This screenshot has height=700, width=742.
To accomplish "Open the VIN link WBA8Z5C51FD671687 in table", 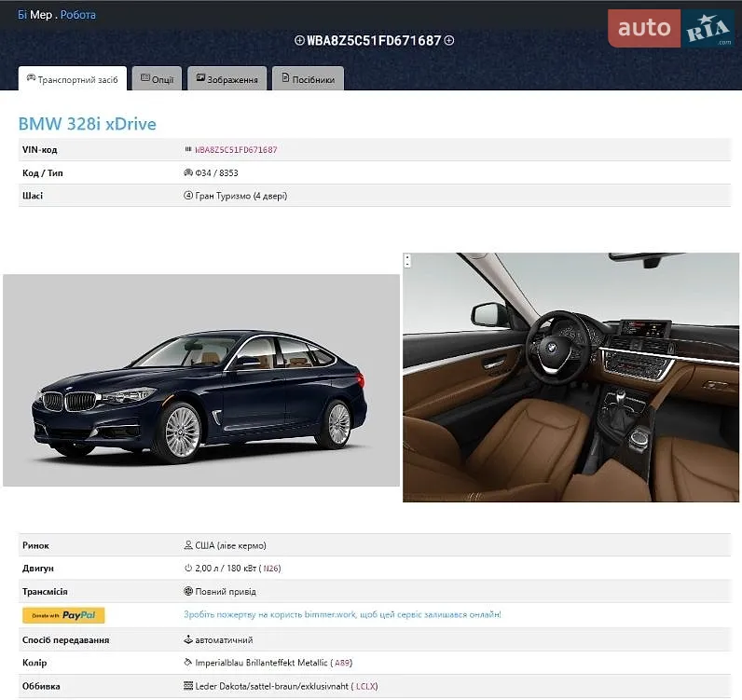I will point(236,149).
